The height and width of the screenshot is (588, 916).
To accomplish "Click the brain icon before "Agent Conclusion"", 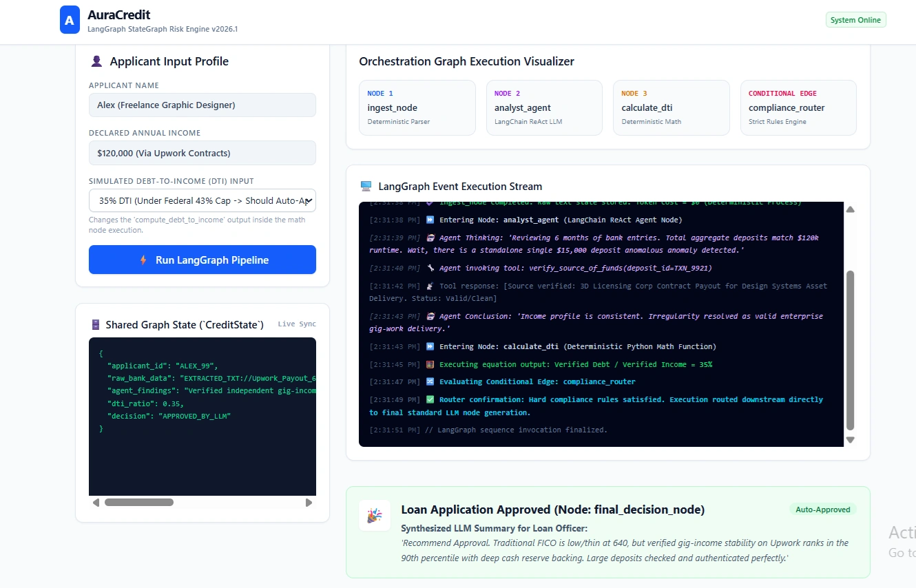I will [x=430, y=316].
